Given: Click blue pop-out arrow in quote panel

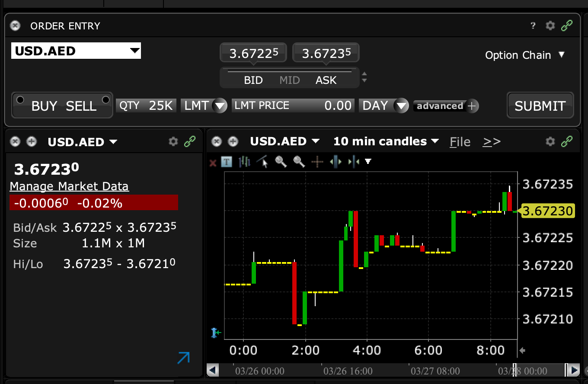Looking at the screenshot, I should [x=183, y=358].
